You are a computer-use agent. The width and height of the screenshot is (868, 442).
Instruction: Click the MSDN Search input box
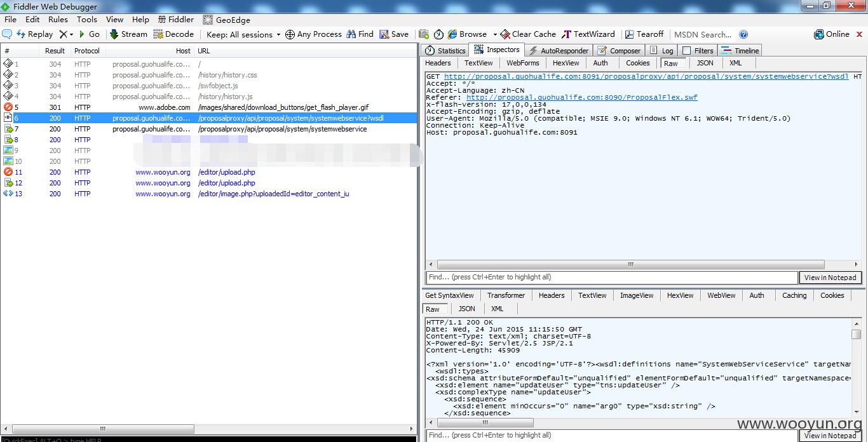point(703,34)
